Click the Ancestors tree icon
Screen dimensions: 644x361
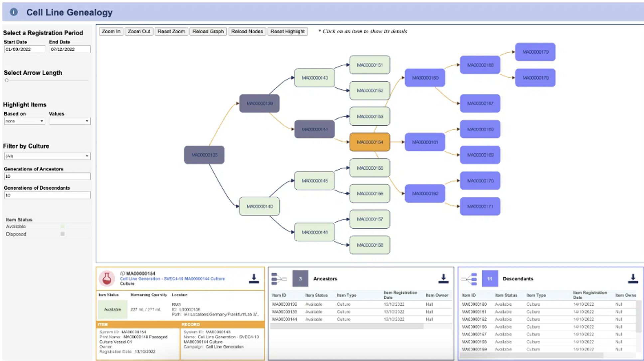click(x=279, y=279)
